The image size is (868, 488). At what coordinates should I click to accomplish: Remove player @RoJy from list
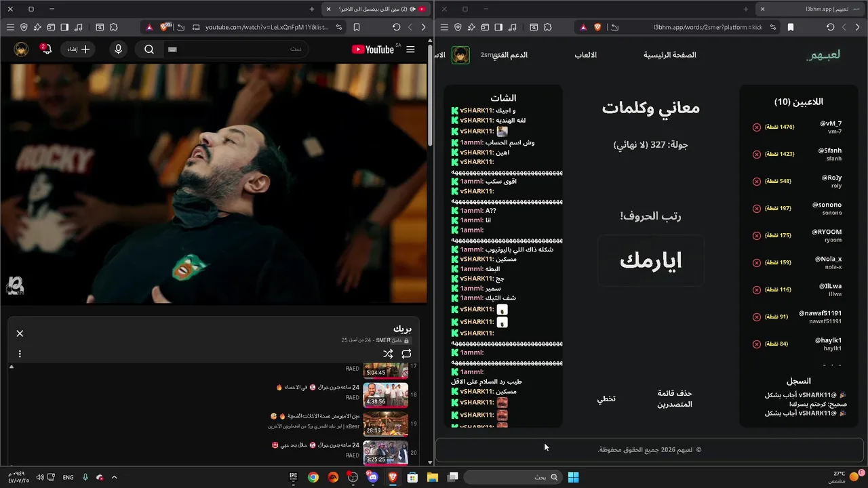(x=757, y=182)
